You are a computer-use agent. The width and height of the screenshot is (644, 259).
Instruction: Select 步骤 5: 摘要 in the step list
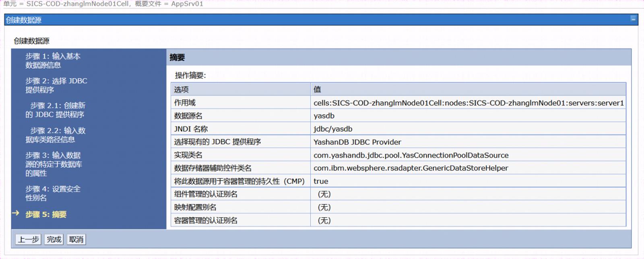46,214
